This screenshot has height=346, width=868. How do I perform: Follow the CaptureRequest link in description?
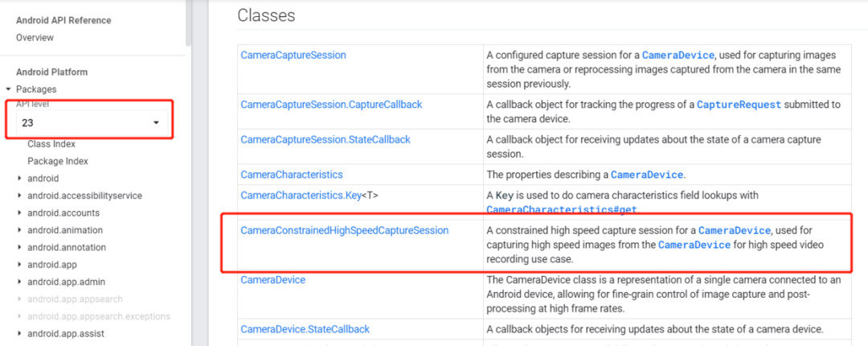[x=739, y=105]
